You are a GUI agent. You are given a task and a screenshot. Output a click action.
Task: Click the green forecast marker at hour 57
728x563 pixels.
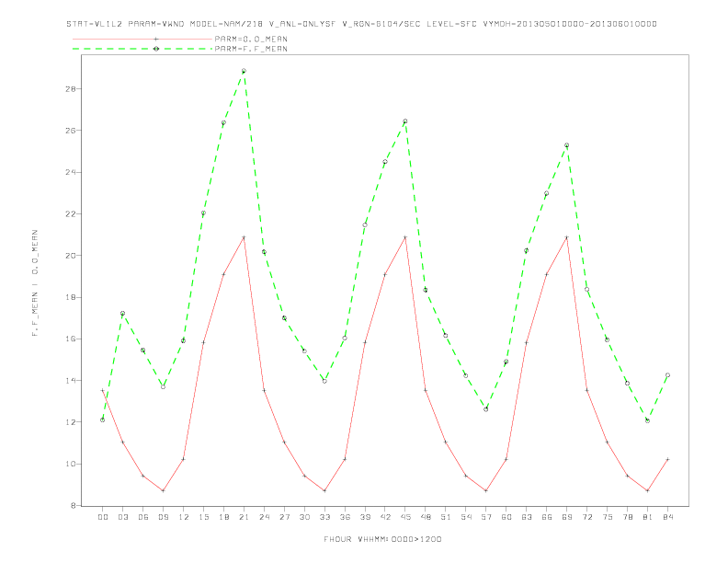486,409
